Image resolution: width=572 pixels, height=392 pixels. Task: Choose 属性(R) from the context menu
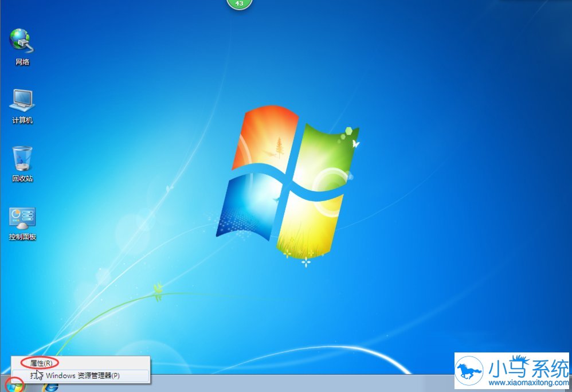coord(80,363)
